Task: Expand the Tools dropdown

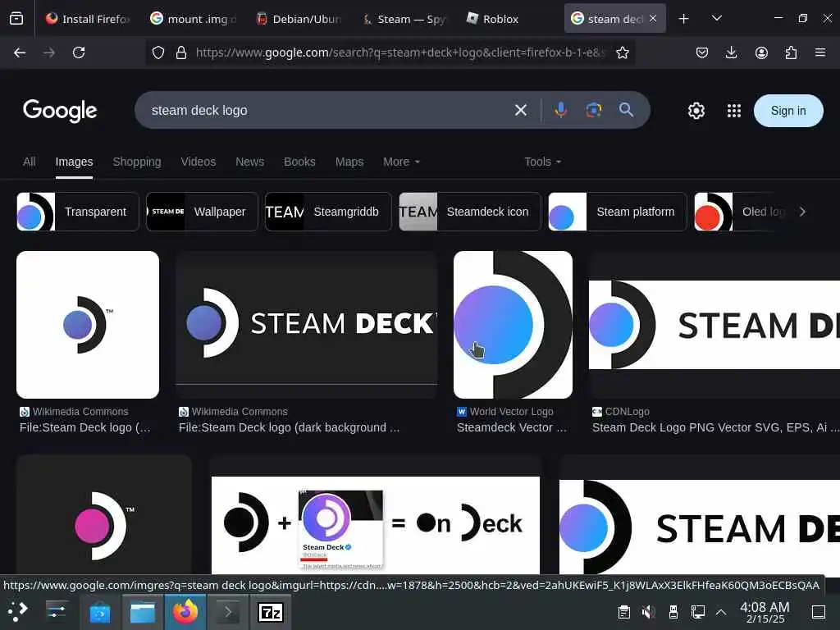Action: pos(543,162)
